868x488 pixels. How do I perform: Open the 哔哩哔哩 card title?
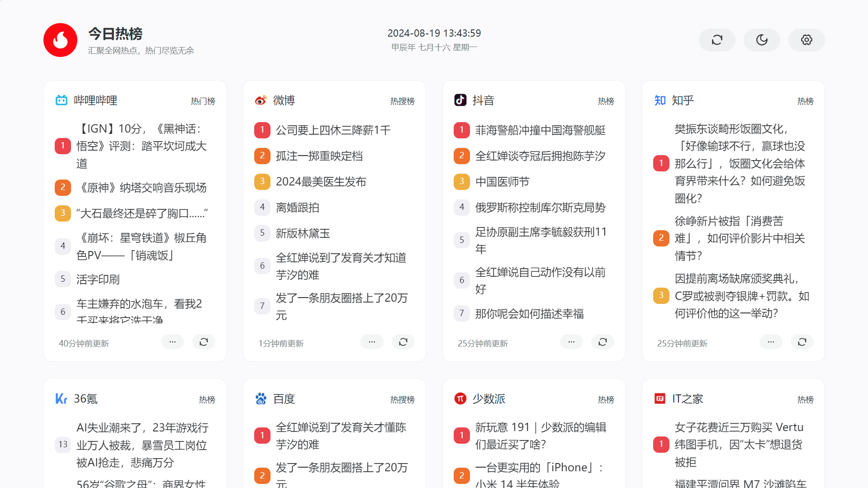95,100
